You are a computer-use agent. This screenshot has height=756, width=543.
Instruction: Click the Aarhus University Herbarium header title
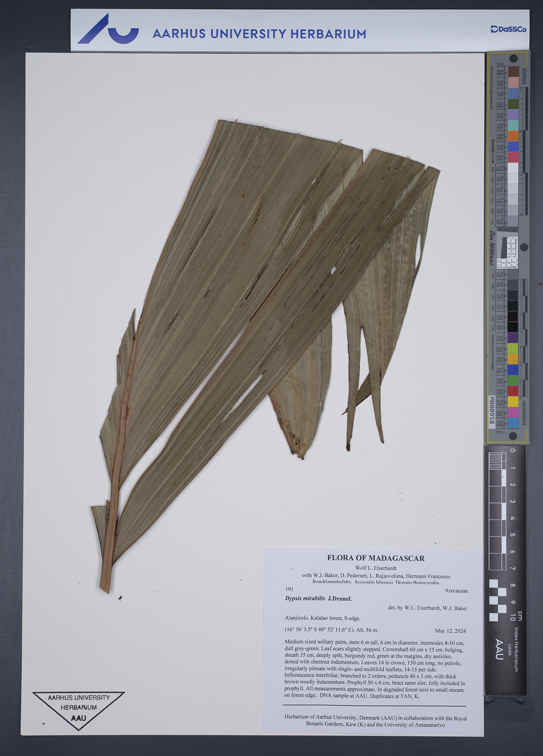pyautogui.click(x=259, y=34)
